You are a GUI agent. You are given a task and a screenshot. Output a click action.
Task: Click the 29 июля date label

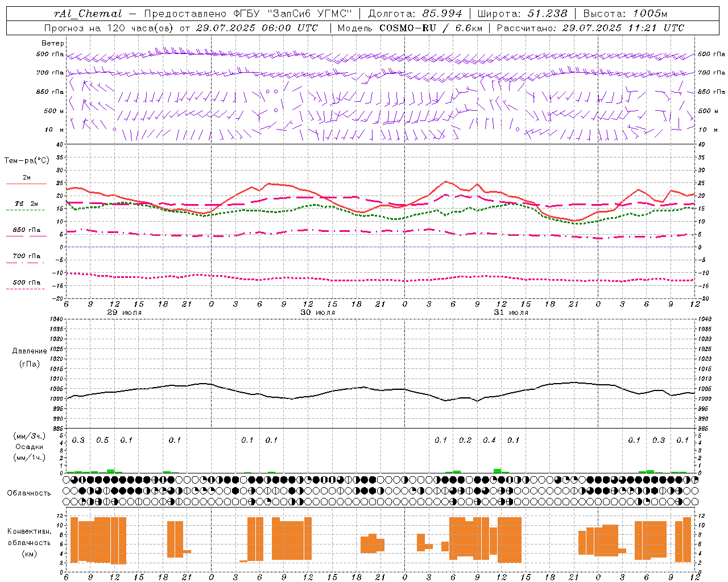tap(125, 313)
